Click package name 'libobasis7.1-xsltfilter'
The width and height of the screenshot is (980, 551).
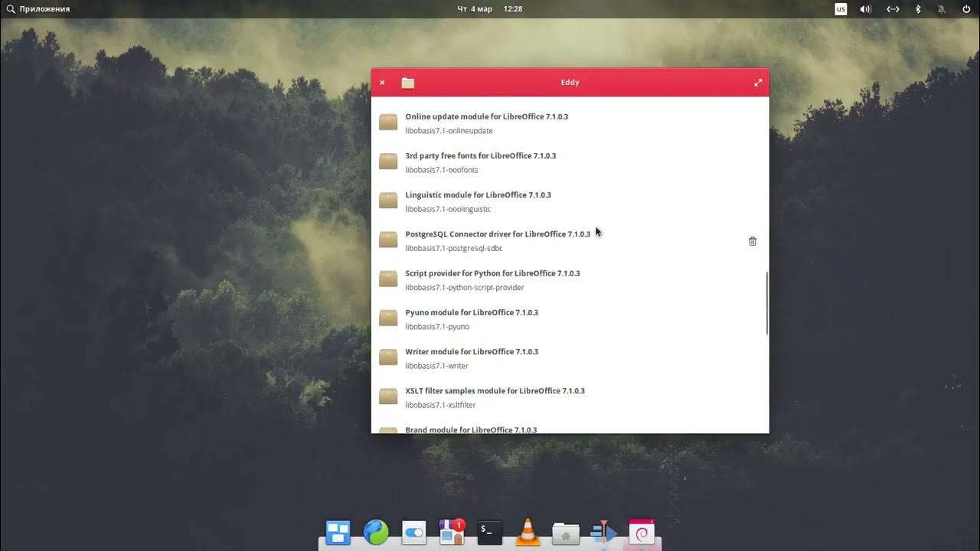click(440, 405)
